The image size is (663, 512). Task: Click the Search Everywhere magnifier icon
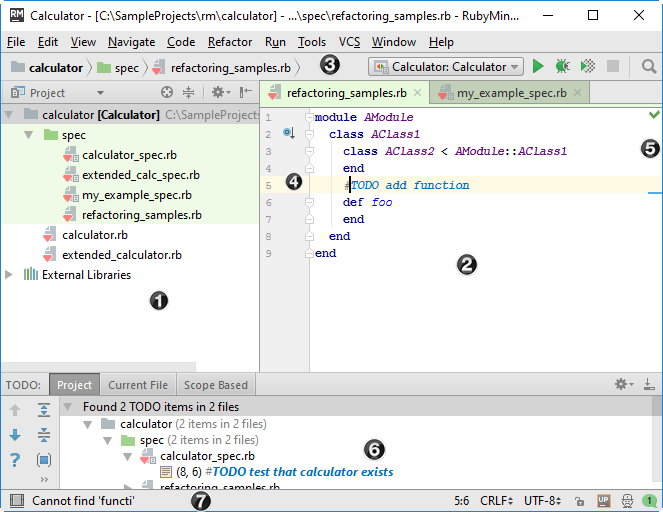click(x=649, y=67)
